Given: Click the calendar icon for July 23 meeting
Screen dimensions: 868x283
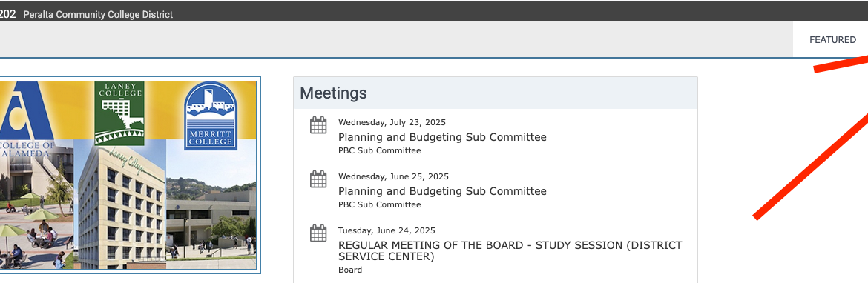Looking at the screenshot, I should pos(318,125).
